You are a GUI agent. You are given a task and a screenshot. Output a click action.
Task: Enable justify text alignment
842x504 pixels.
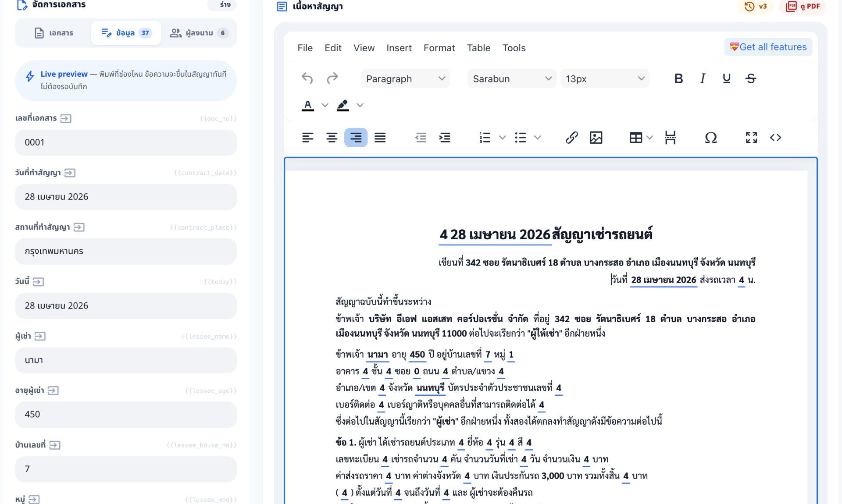[x=380, y=138]
